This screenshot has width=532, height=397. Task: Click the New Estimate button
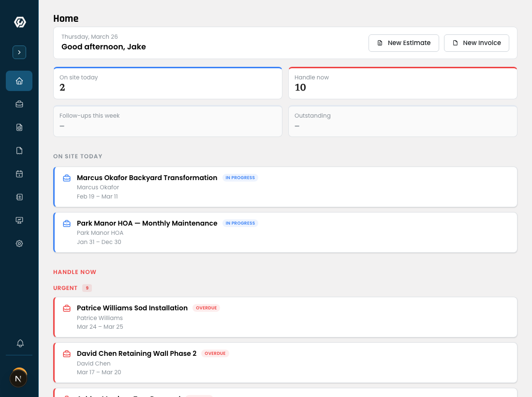[x=403, y=43]
